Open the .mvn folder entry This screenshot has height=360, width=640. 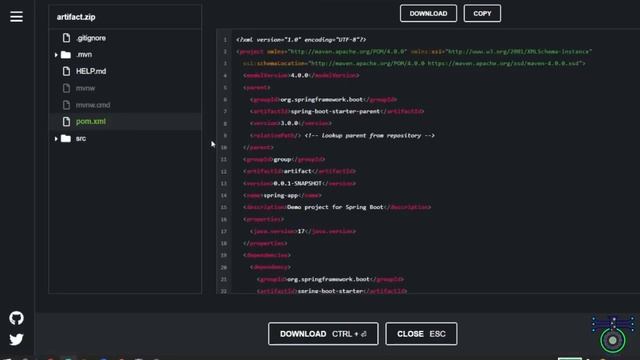[84, 55]
